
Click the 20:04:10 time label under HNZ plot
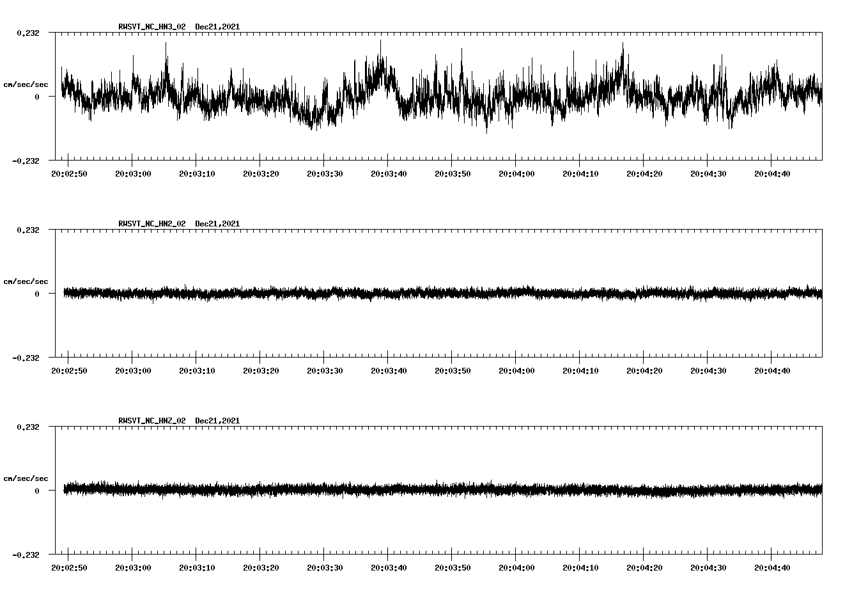click(x=580, y=567)
